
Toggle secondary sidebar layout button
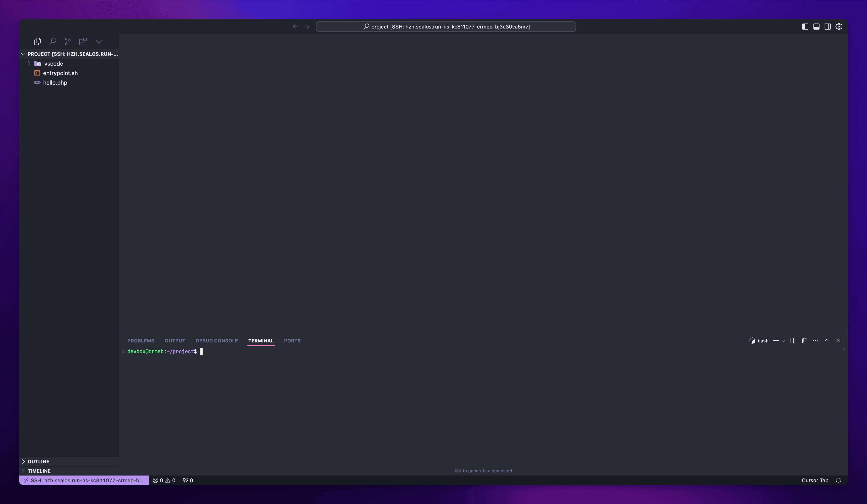click(828, 27)
